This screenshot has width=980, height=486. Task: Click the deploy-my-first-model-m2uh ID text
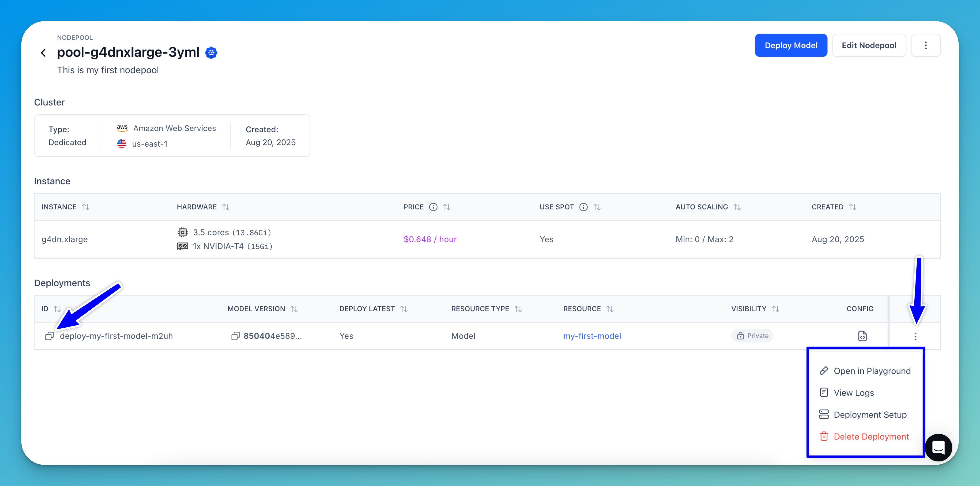[x=117, y=336]
